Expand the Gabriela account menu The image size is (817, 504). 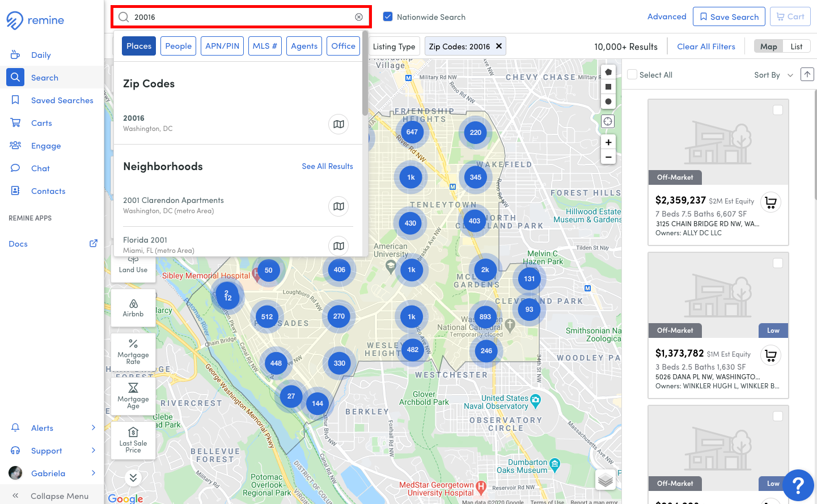(x=94, y=473)
